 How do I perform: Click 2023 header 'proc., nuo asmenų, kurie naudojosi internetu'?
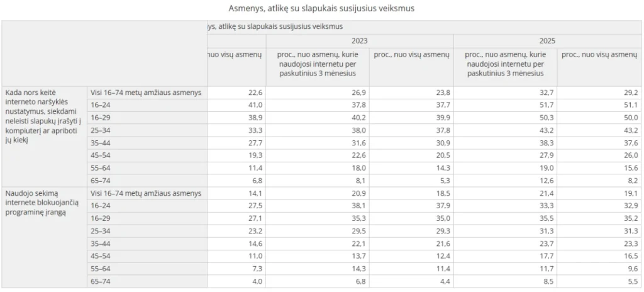click(x=317, y=64)
